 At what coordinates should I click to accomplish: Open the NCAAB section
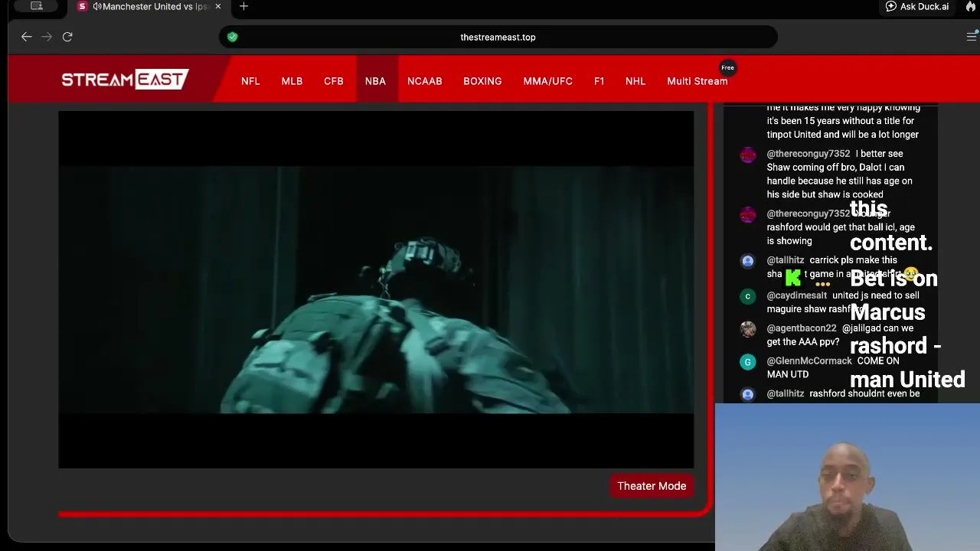pos(425,81)
